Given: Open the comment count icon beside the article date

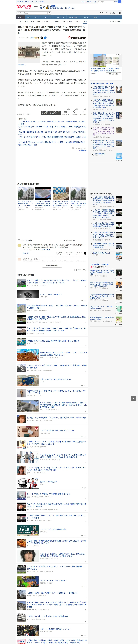Looking at the screenshot, I should (32, 38).
